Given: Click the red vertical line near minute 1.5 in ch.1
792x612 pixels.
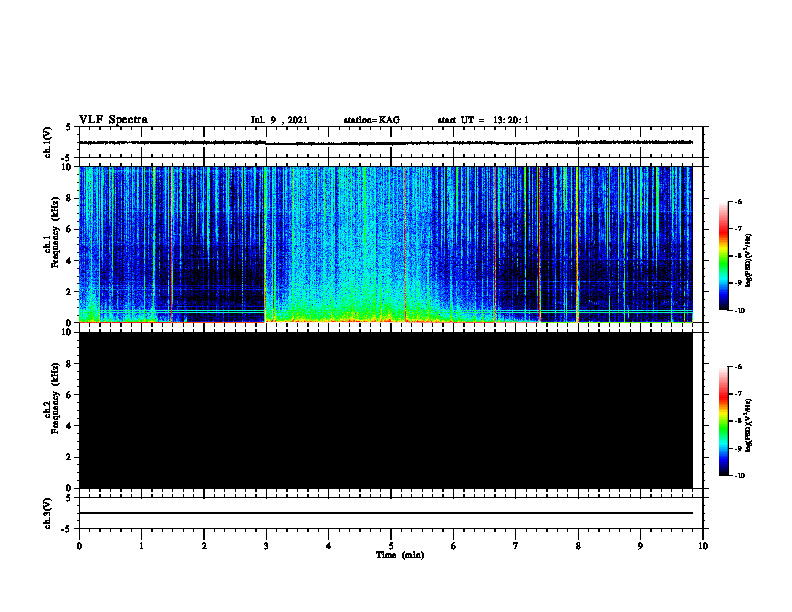Looking at the screenshot, I should coord(172,244).
